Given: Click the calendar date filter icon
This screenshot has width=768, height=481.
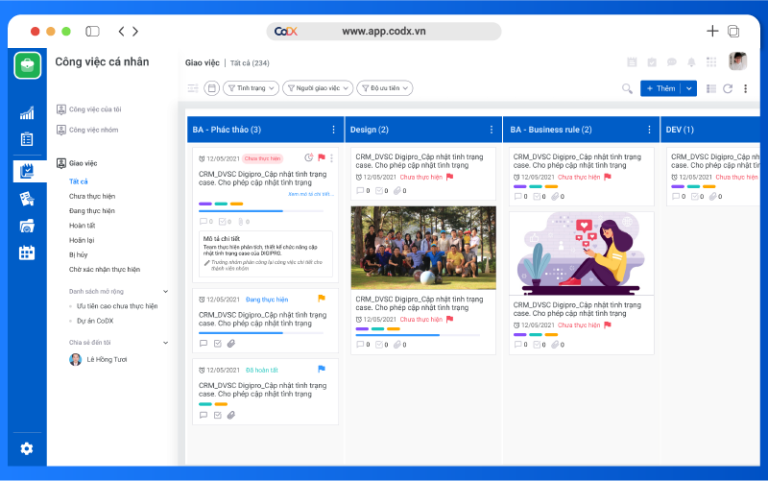Looking at the screenshot, I should (211, 88).
